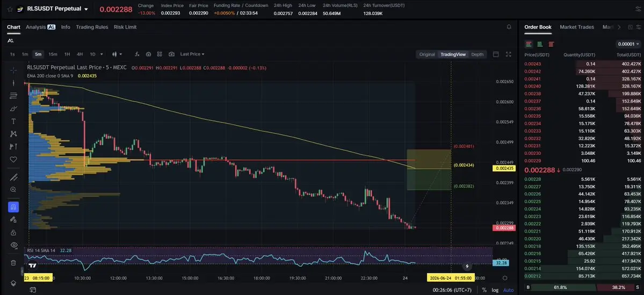Open the Trading Rules tab
The width and height of the screenshot is (644, 295).
(x=92, y=27)
